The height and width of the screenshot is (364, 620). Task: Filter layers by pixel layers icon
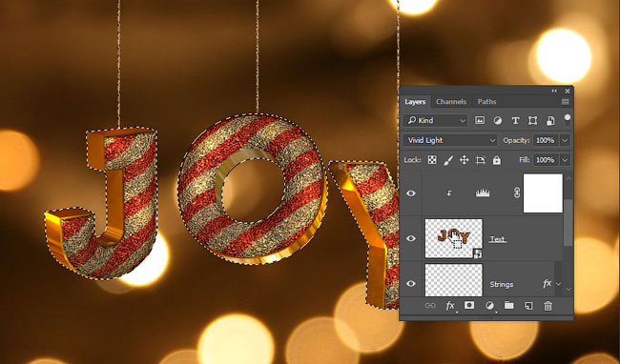pyautogui.click(x=480, y=120)
